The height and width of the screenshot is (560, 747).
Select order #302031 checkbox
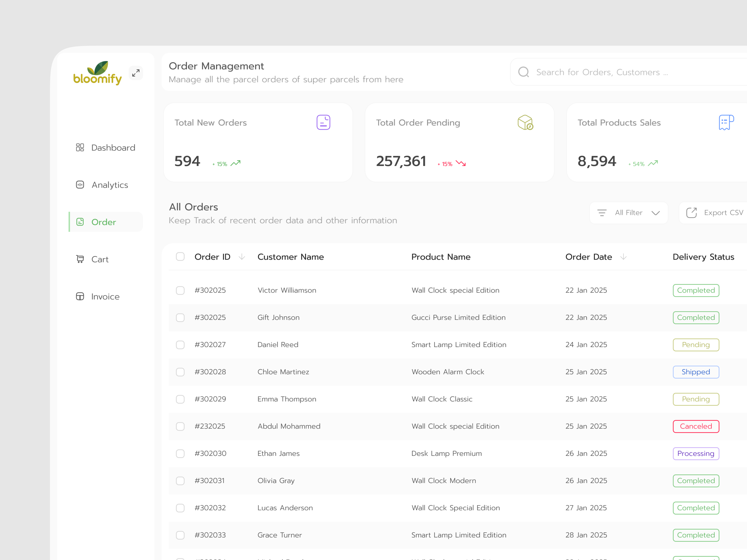pos(180,481)
